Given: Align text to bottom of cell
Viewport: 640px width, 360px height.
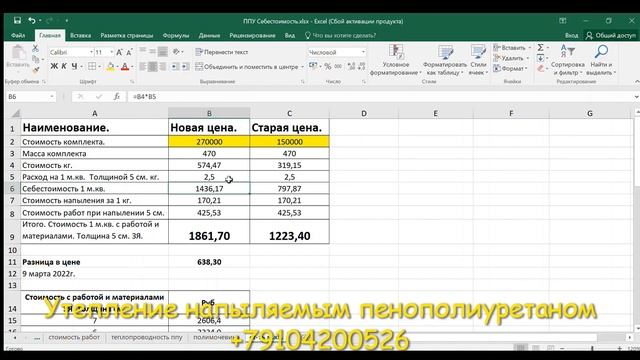Looking at the screenshot, I should pyautogui.click(x=162, y=51).
